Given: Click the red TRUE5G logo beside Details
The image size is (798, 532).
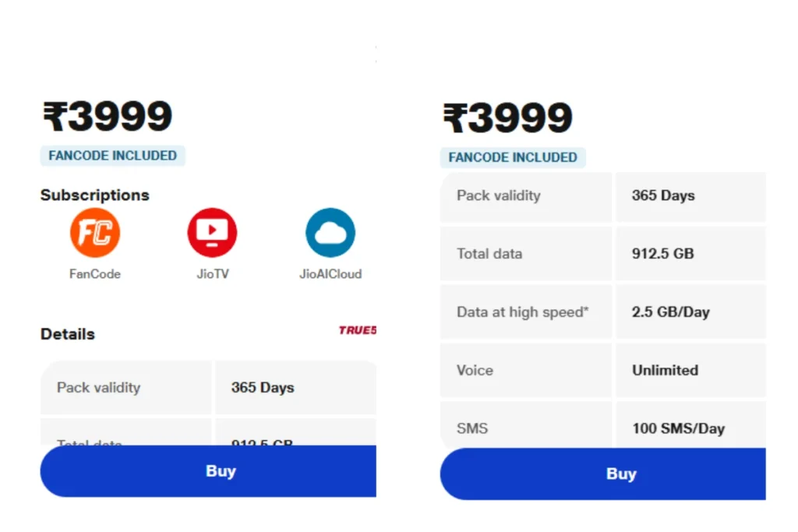Looking at the screenshot, I should 358,330.
